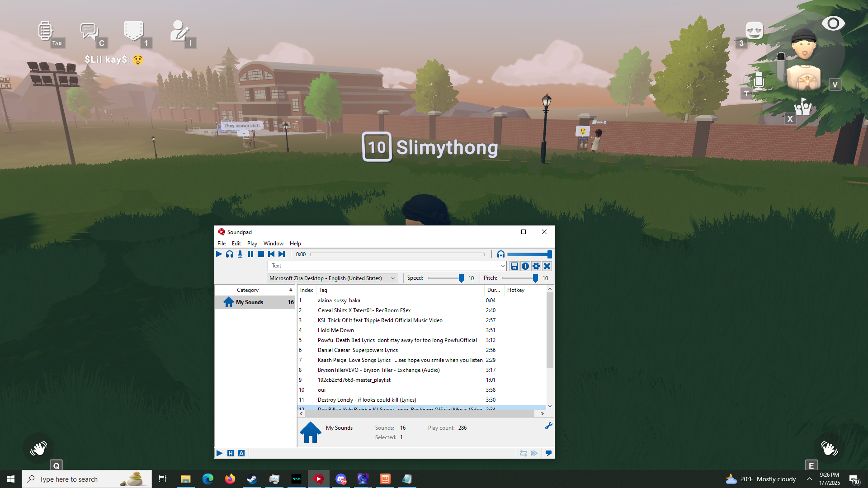
Task: Skip to next sound in toolbar
Action: pyautogui.click(x=282, y=254)
